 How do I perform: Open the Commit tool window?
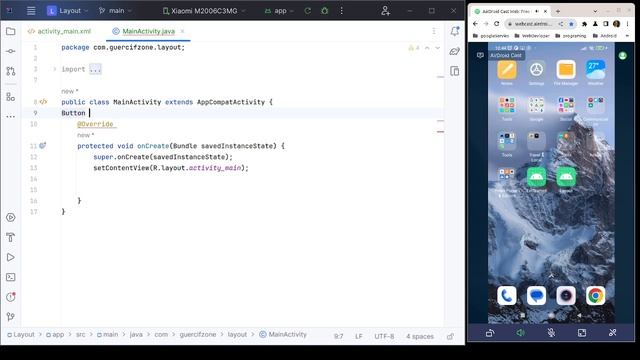(11, 51)
